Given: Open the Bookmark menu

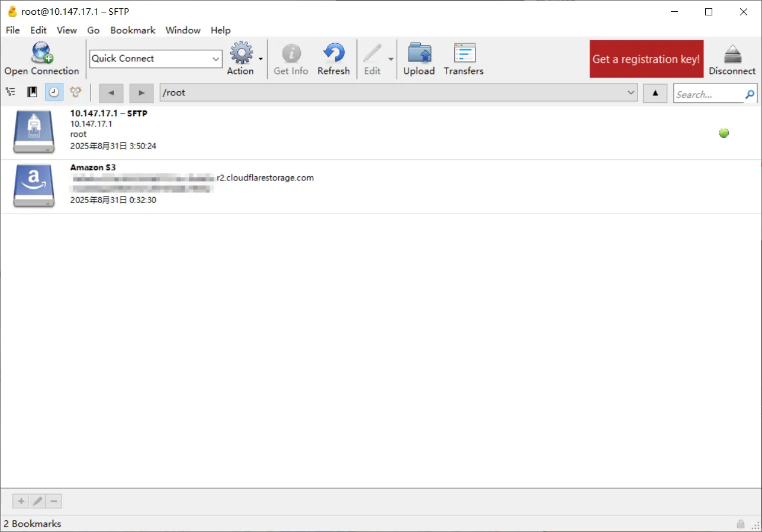Looking at the screenshot, I should click(133, 30).
